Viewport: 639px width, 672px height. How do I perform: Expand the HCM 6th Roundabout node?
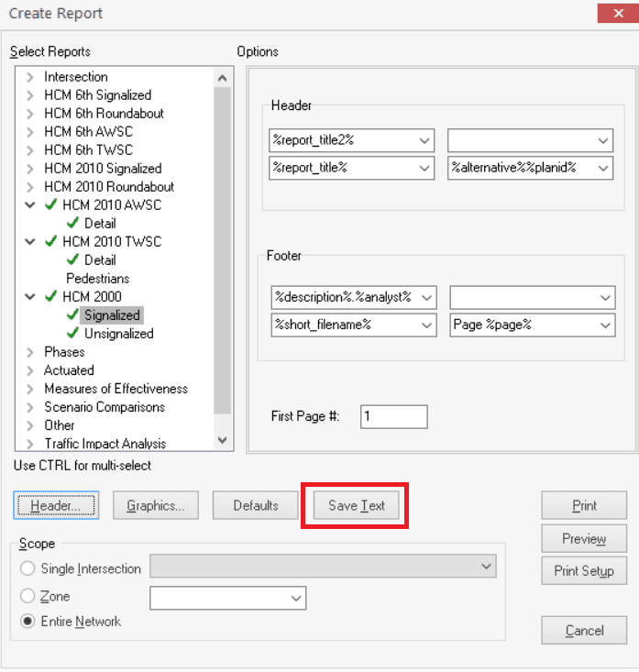tap(29, 114)
